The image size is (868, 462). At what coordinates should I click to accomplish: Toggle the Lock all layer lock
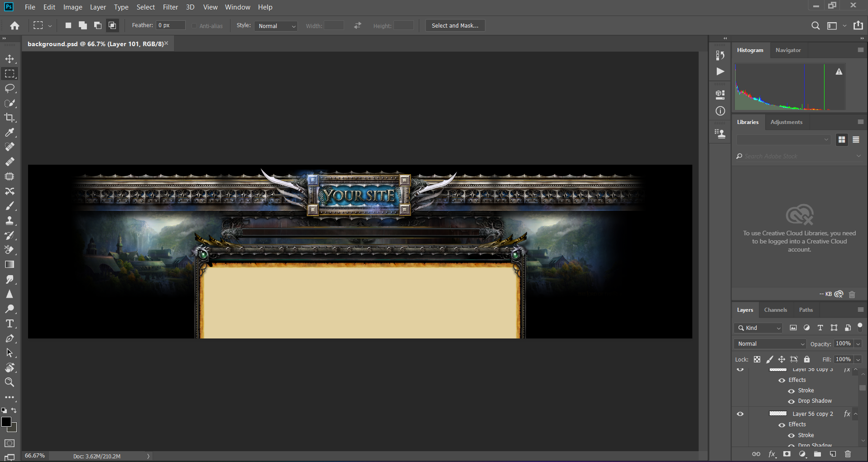pos(807,359)
